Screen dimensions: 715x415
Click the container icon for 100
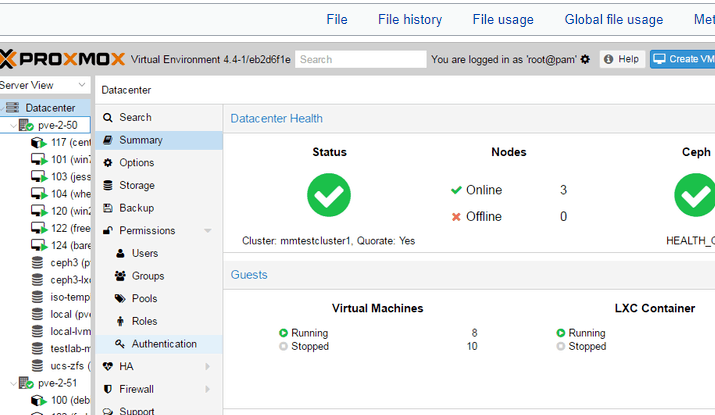click(38, 400)
